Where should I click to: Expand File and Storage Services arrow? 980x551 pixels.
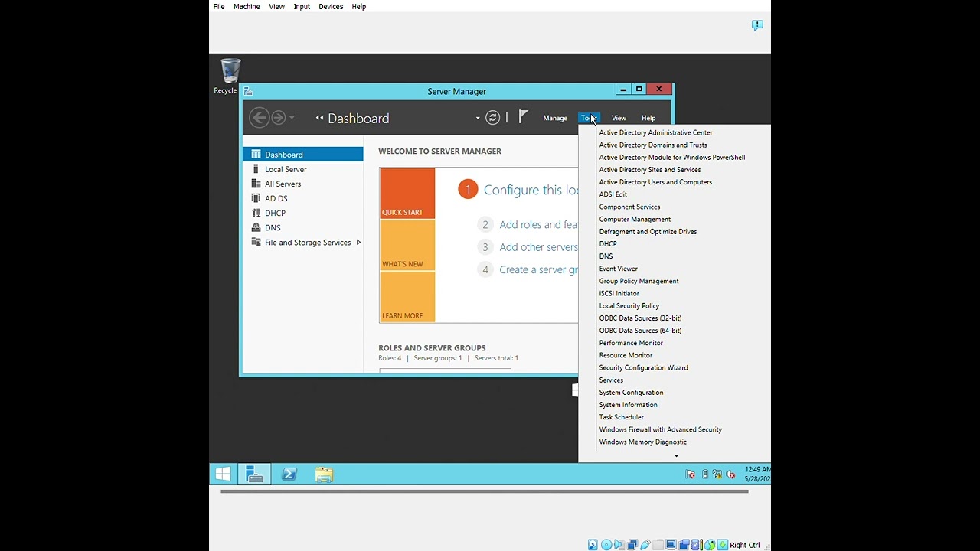[358, 243]
